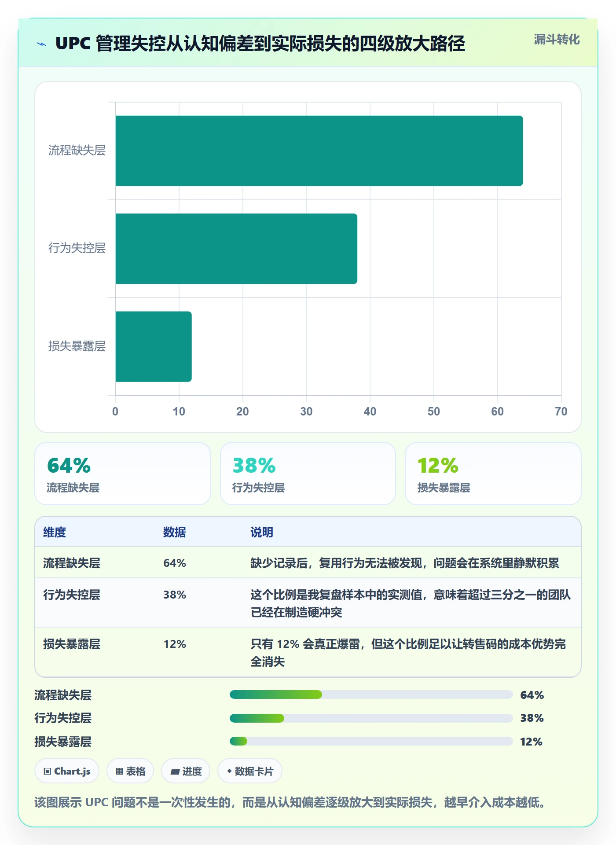Click the 损失暴露层 cell in the table
The image size is (616, 845).
(x=72, y=644)
